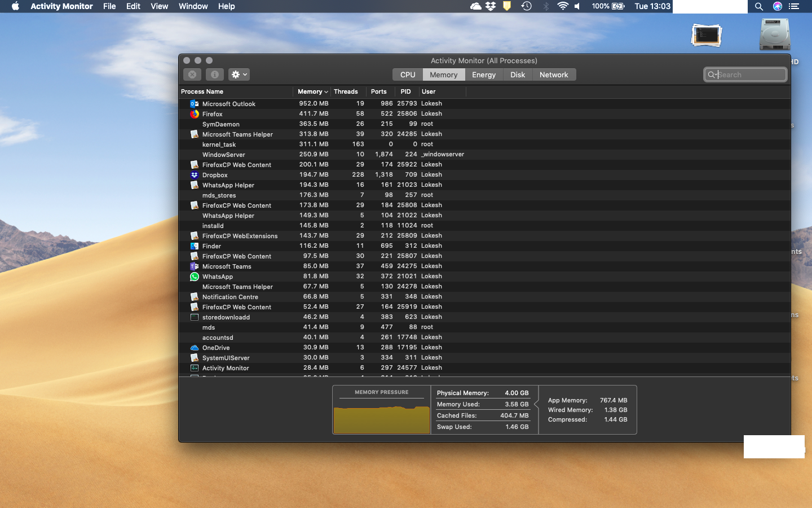
Task: Open the Window menu
Action: pos(193,6)
